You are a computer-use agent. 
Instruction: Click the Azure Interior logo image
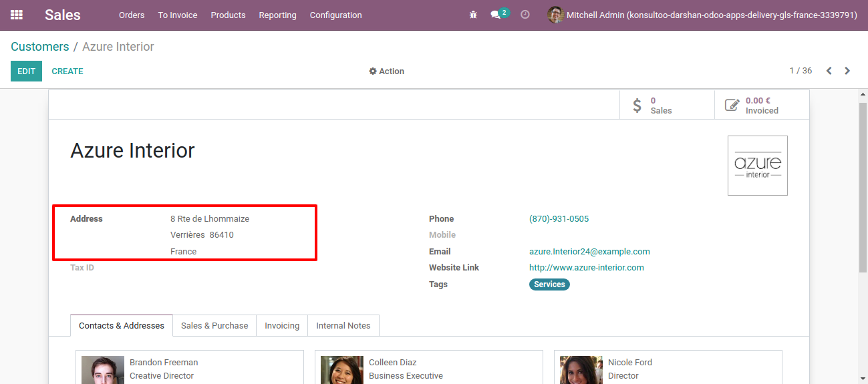pyautogui.click(x=757, y=166)
